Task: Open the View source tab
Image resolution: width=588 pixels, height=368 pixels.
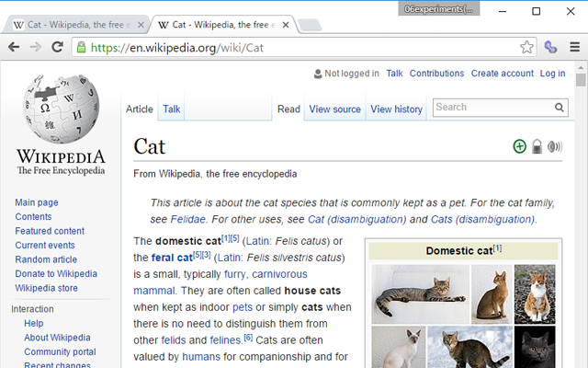Action: [x=334, y=109]
